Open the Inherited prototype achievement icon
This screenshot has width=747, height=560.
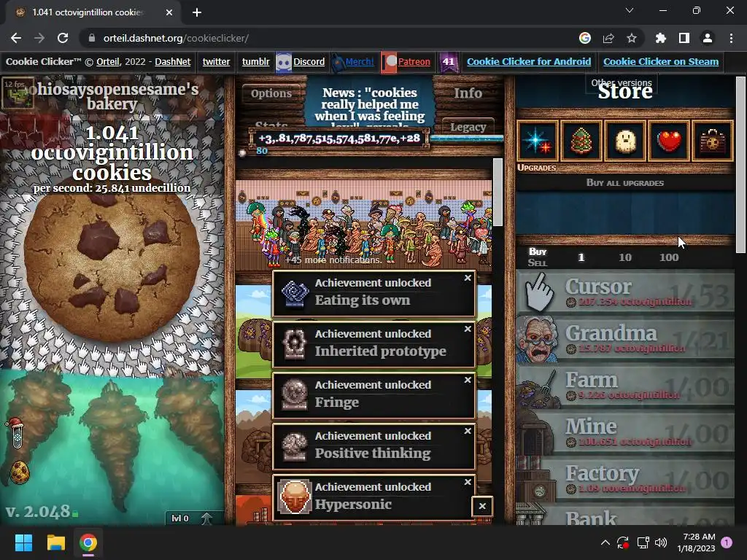(x=295, y=343)
